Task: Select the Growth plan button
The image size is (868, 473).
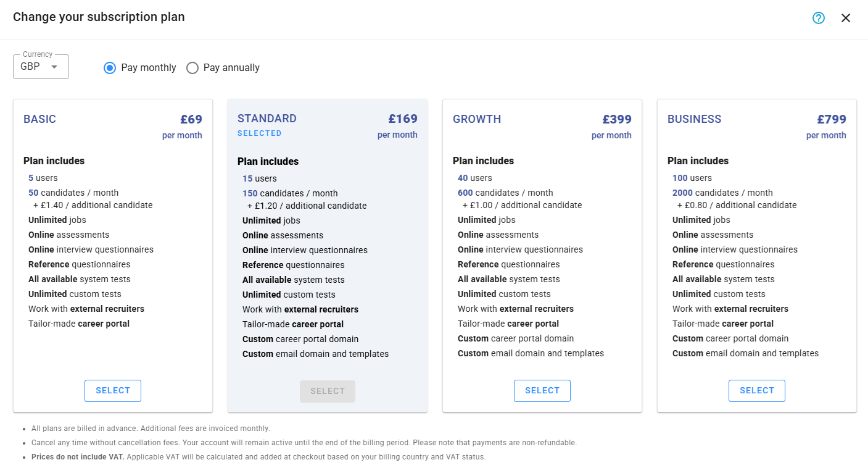Action: click(542, 391)
